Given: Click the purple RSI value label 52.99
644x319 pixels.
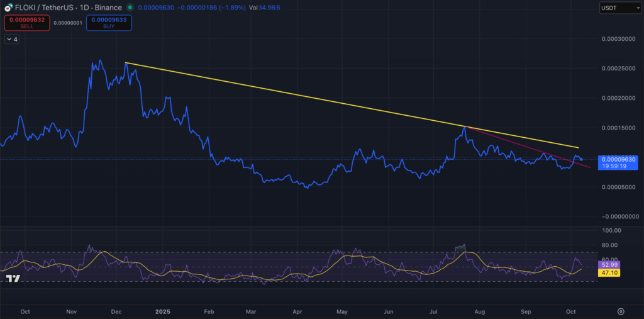Looking at the screenshot, I should 611,266.
